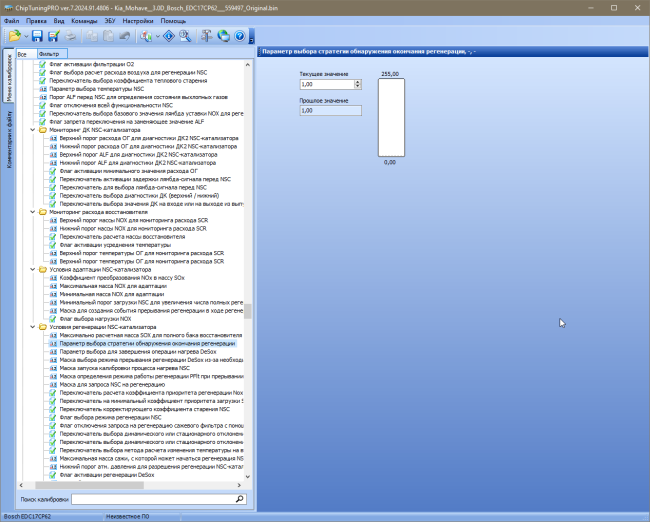Toggle checkbox Флаг выбора нагрузки NOX
The height and width of the screenshot is (522, 650).
point(53,318)
